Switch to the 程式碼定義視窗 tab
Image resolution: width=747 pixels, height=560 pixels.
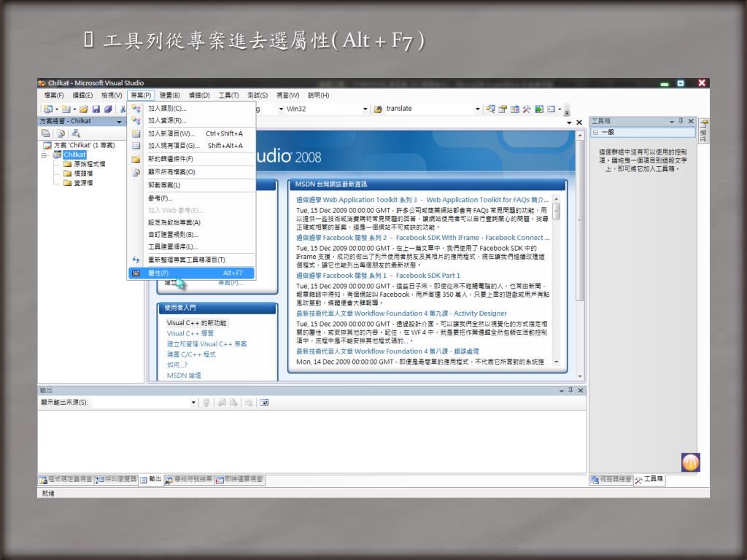click(x=66, y=480)
